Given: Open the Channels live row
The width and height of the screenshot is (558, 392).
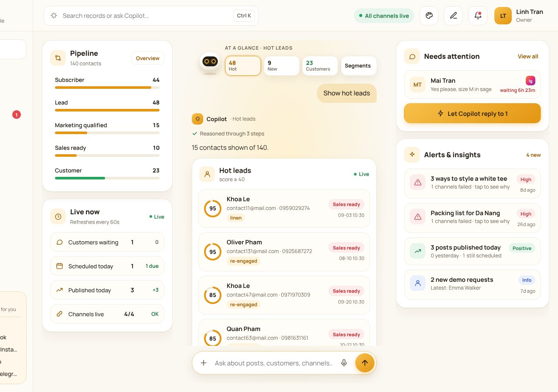Looking at the screenshot, I should point(107,314).
